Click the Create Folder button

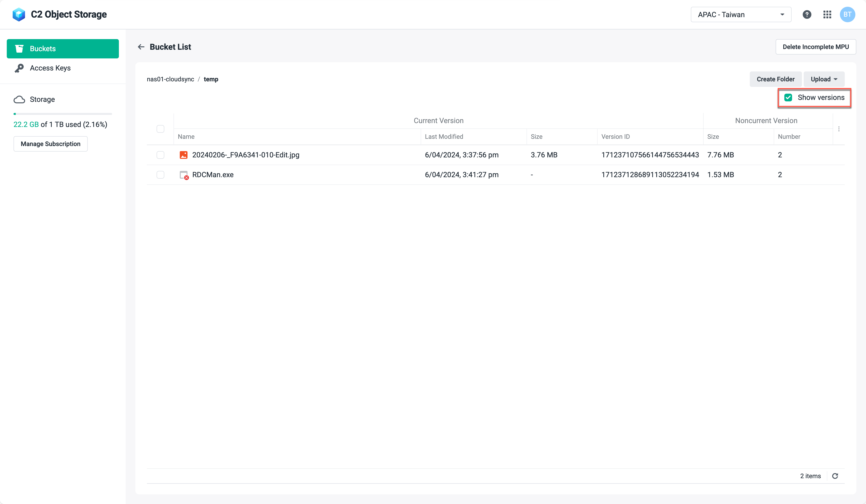click(776, 79)
